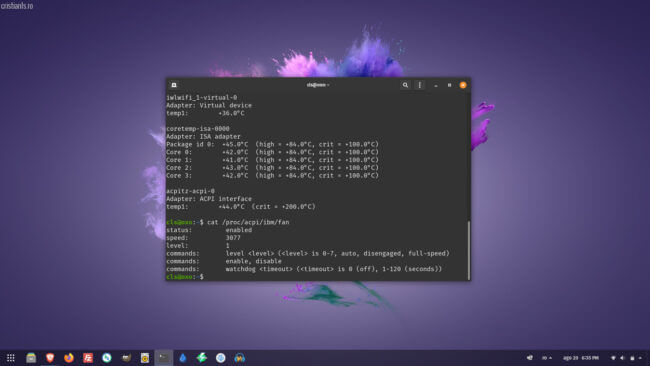
Task: Open a new terminal tab button
Action: (174, 85)
